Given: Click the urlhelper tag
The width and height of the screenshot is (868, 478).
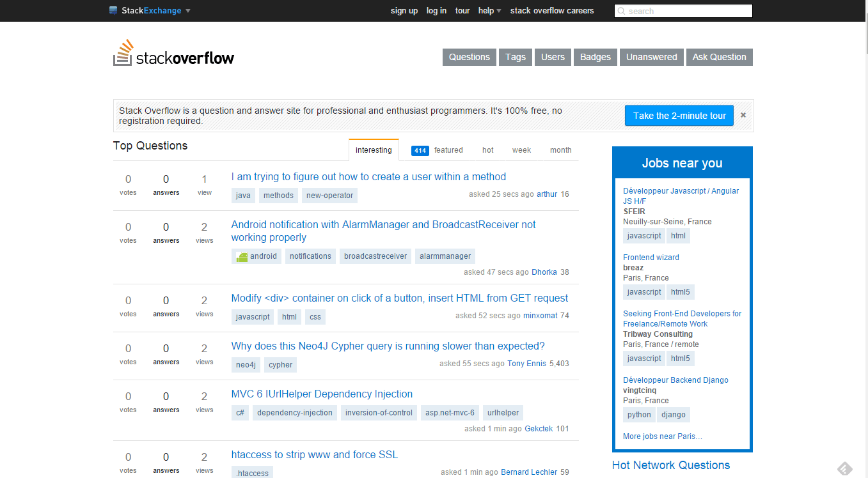Looking at the screenshot, I should (x=503, y=413).
